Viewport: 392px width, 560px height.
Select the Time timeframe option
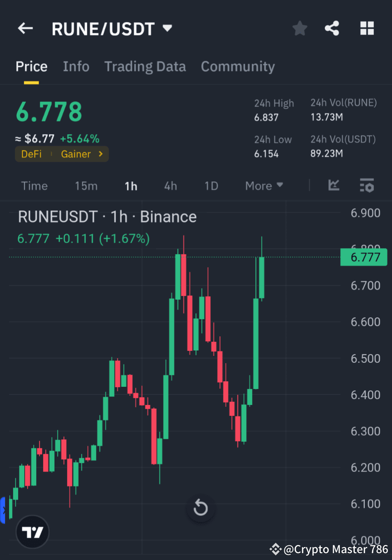tap(34, 185)
